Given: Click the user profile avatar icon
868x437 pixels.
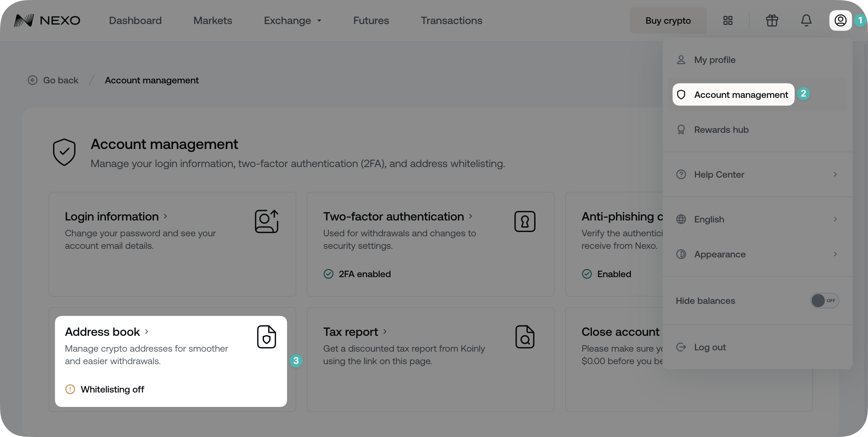Looking at the screenshot, I should click(x=840, y=20).
